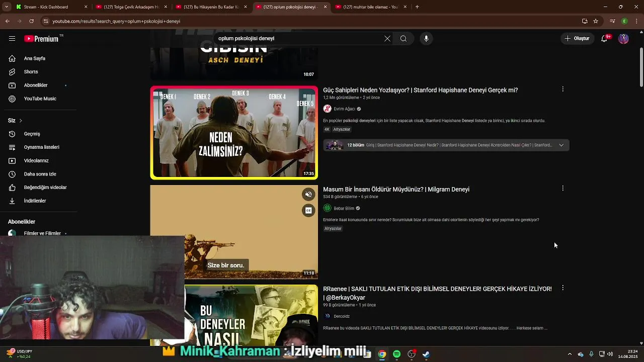
Task: Unmute the Milgram preview thumbnail
Action: click(x=309, y=195)
